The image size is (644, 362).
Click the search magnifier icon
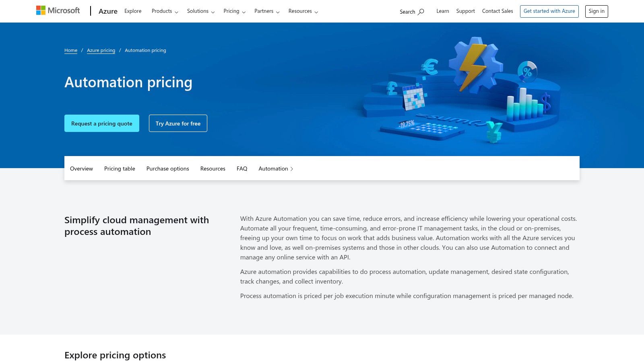pyautogui.click(x=421, y=12)
